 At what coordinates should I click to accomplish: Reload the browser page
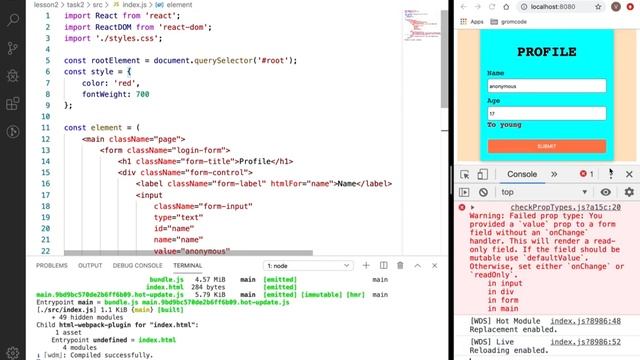pos(492,7)
